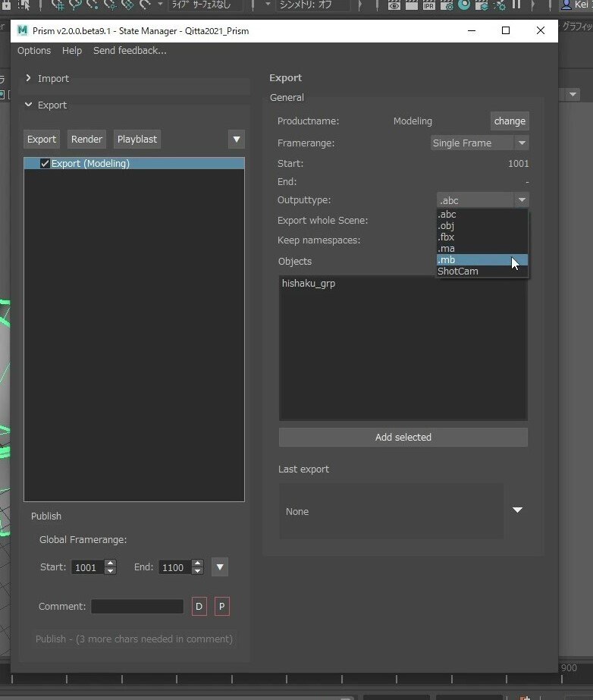This screenshot has height=700, width=593.
Task: Click the P comment button
Action: point(222,606)
